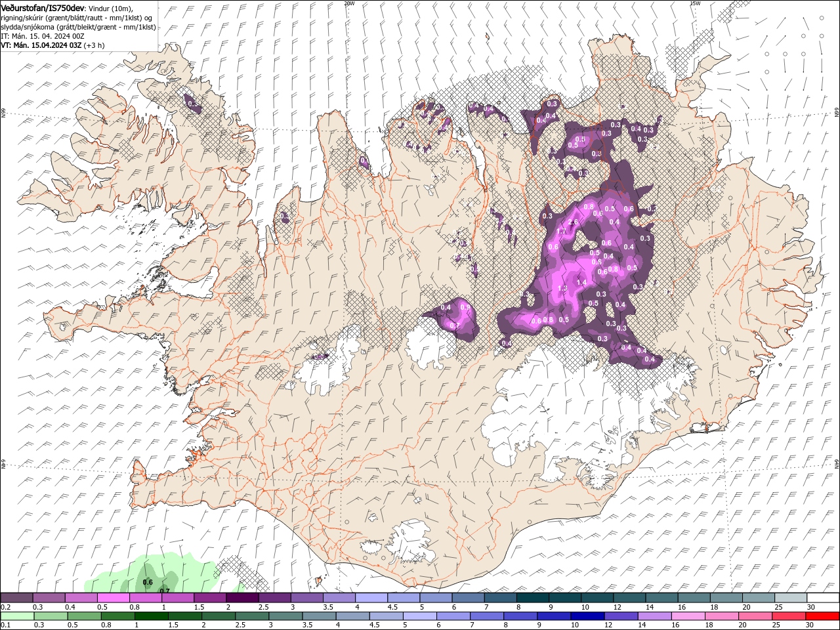Click the 'rigning/skúrir' legend description line
The width and height of the screenshot is (840, 630).
[76, 18]
